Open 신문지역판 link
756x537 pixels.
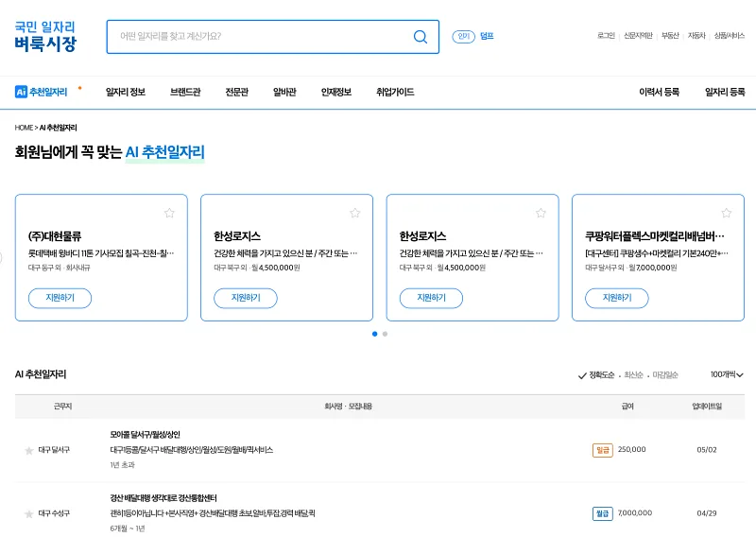(638, 36)
